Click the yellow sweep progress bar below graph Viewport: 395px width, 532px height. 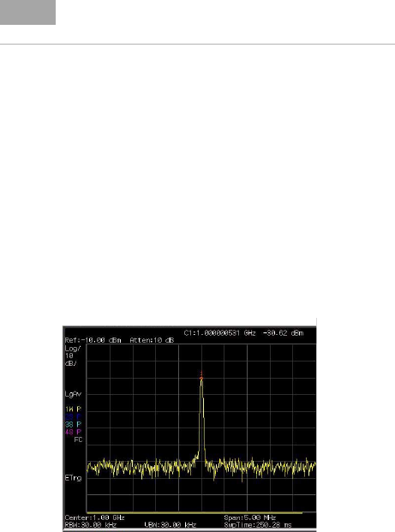pos(195,512)
